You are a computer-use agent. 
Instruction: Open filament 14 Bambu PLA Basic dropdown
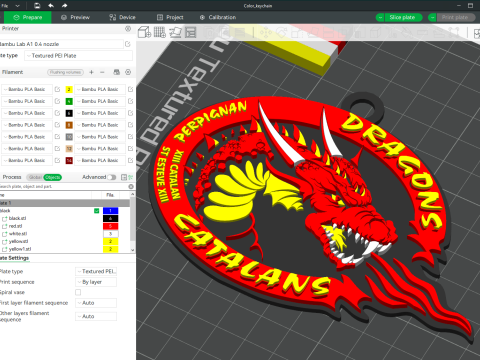pos(100,160)
